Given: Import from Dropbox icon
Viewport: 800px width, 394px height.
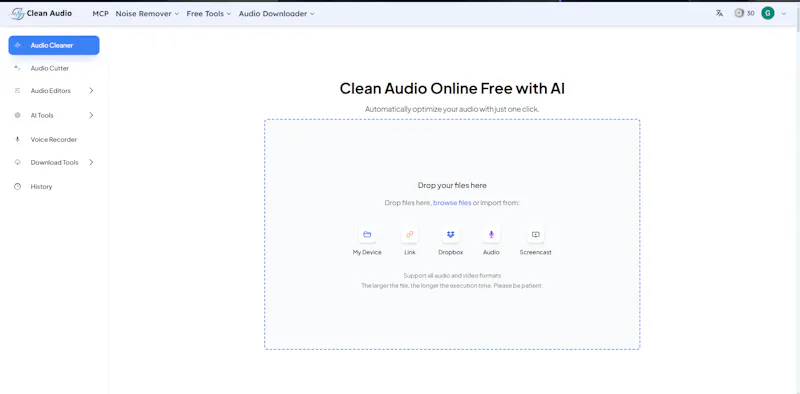Looking at the screenshot, I should pos(450,235).
